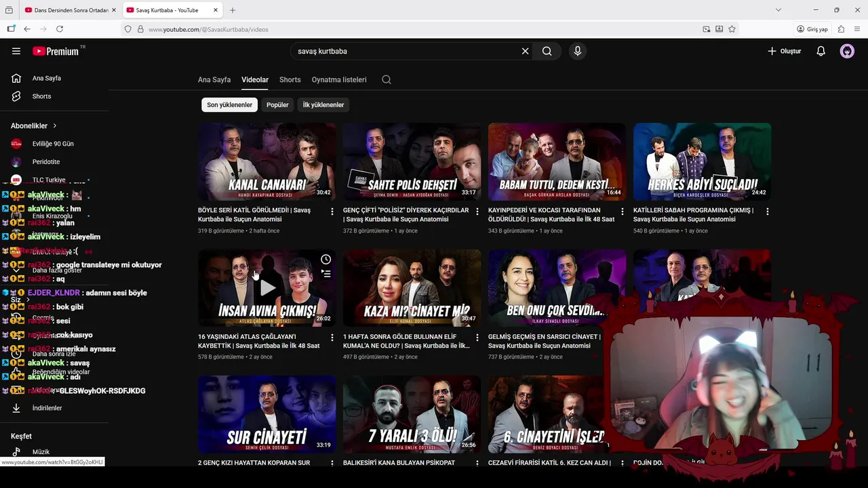
Task: Play the KANAL CANAVARI thumbnail
Action: 267,161
